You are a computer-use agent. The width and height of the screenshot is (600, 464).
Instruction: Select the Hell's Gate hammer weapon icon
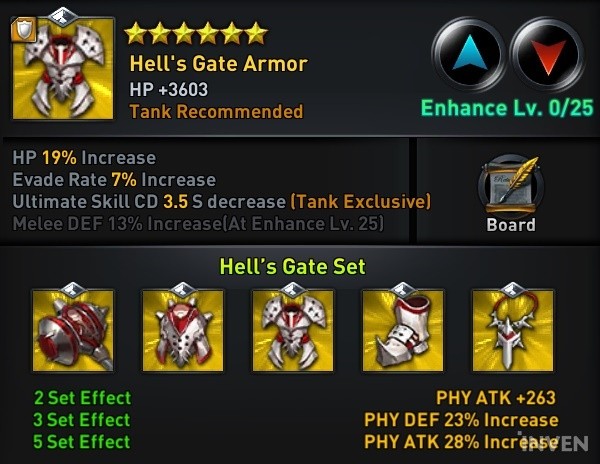point(73,330)
